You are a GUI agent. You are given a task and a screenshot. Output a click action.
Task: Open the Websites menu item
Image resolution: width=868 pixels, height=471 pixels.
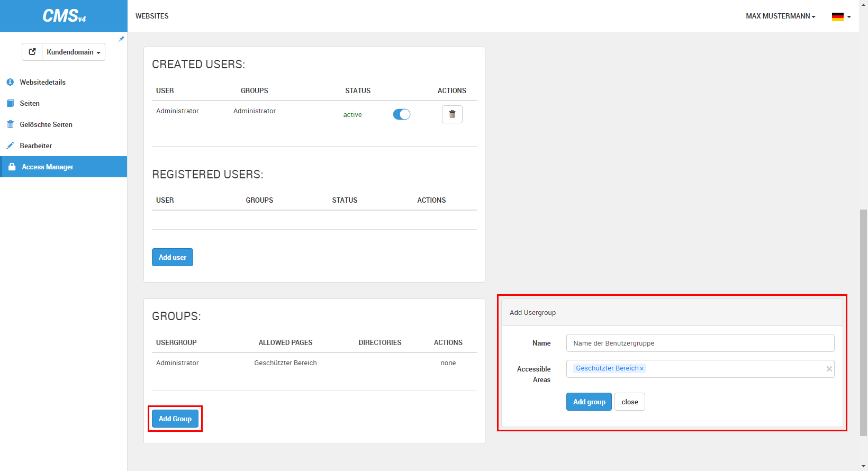pyautogui.click(x=152, y=16)
